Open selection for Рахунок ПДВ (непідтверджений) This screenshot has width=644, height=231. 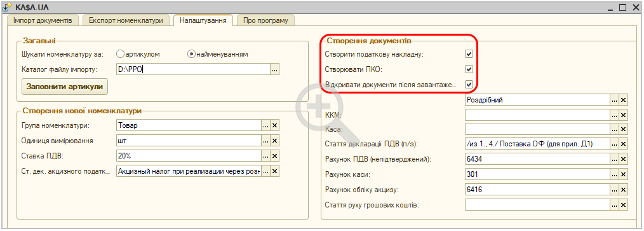614,159
